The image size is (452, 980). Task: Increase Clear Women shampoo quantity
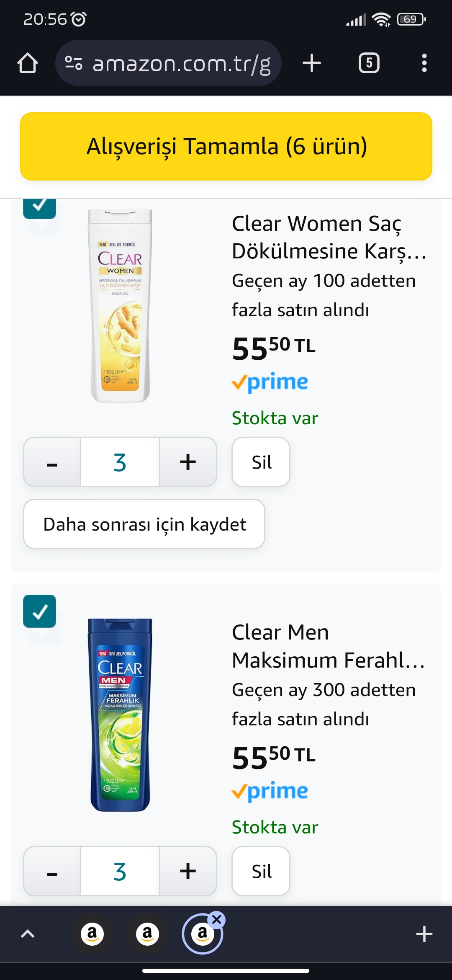tap(188, 462)
